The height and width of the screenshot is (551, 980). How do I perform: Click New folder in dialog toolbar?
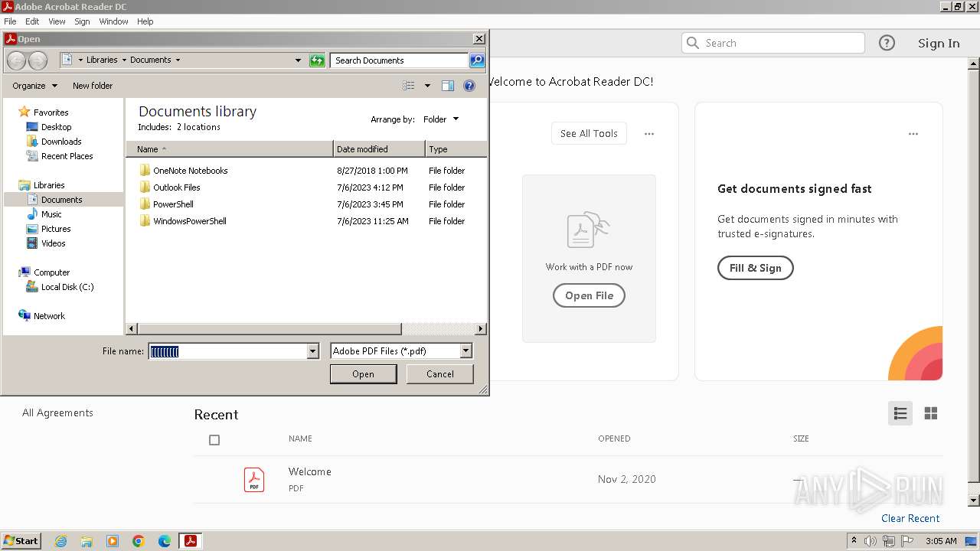tap(93, 86)
